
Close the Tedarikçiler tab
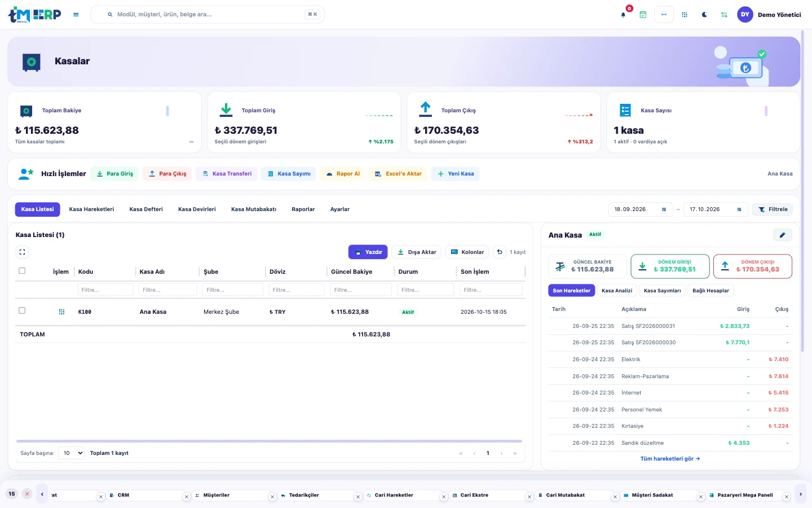point(358,497)
